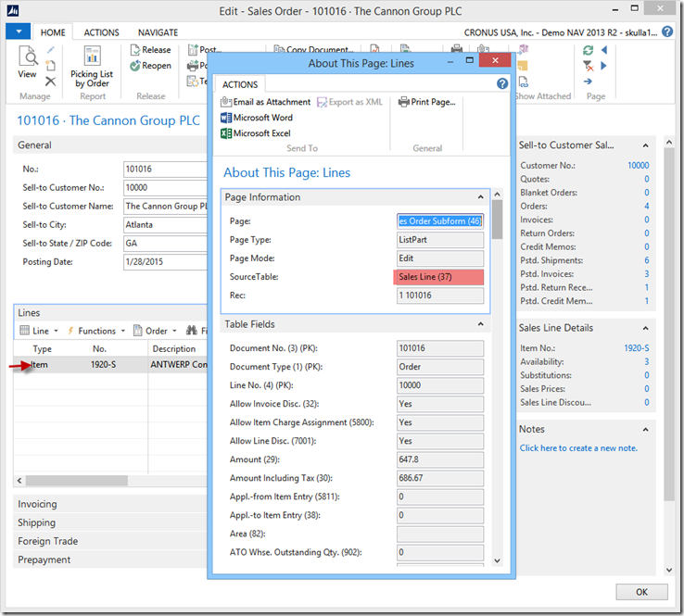The image size is (684, 616).
Task: Click the Description column header in Lines
Action: pyautogui.click(x=174, y=349)
